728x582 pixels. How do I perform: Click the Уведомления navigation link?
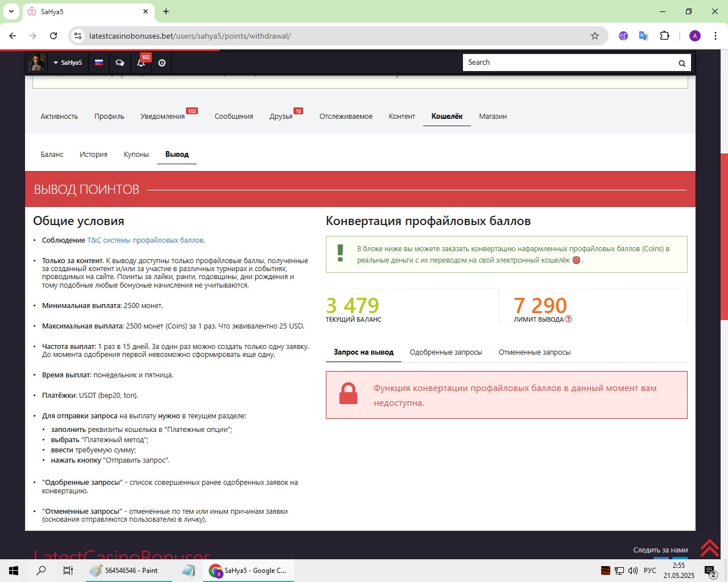[163, 117]
